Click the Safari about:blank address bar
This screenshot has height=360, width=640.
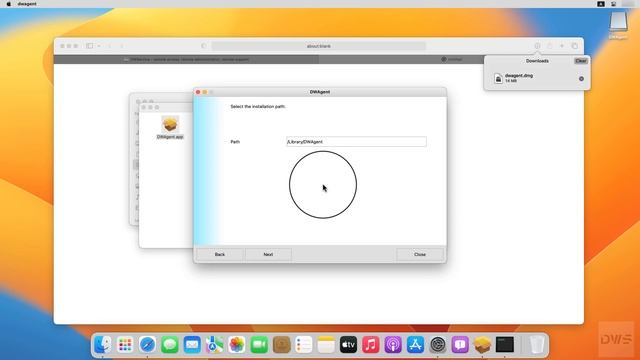pos(318,46)
